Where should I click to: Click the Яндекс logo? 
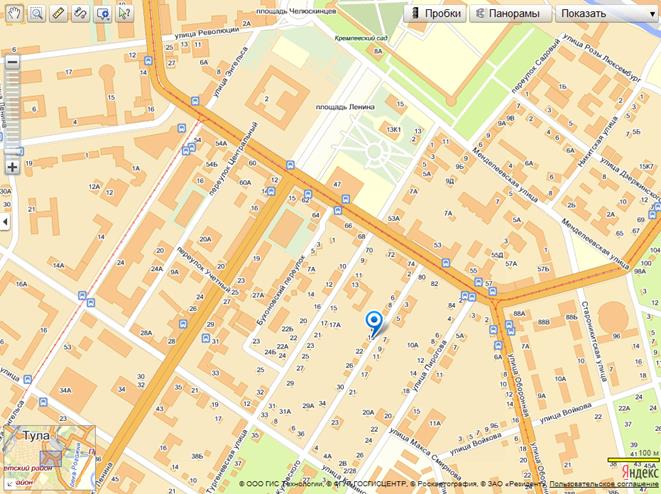(640, 471)
